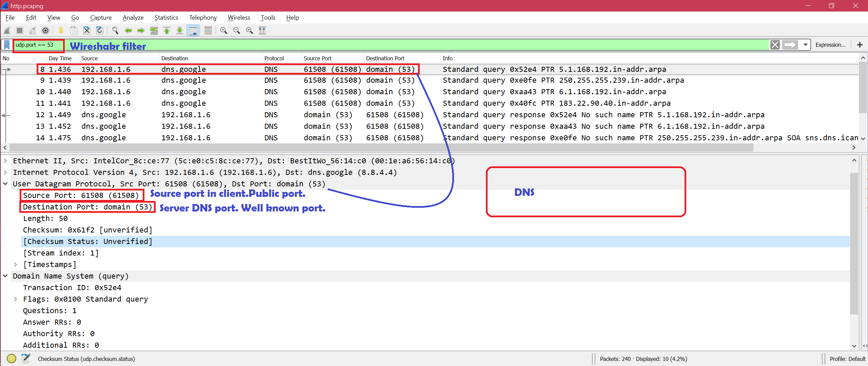Open the capture options gear icon
This screenshot has width=868, height=366.
[45, 30]
